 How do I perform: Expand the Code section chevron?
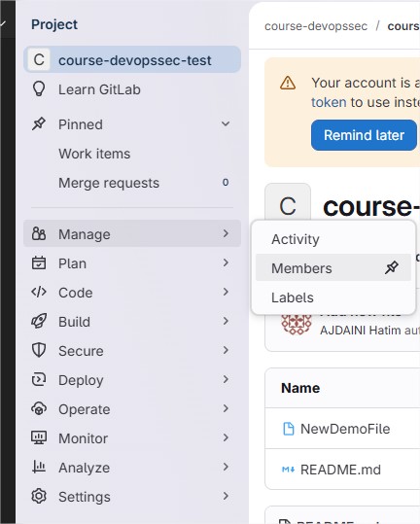tap(226, 292)
